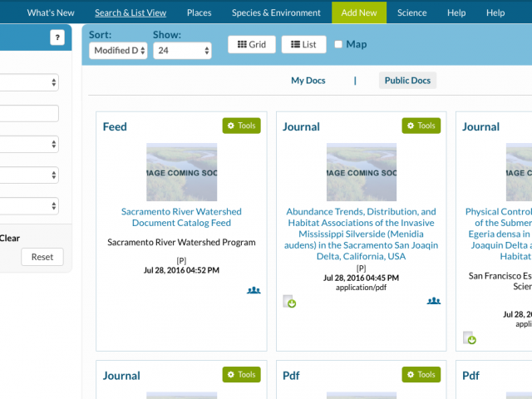Click the Add New menu item
Screen dimensions: 532x399
click(x=359, y=13)
